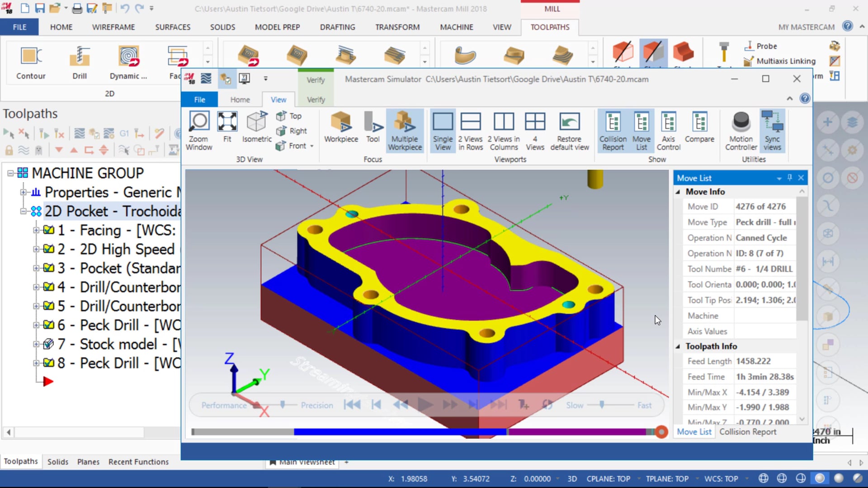Click the Zoom Window tool in simulator
The image size is (868, 488).
[199, 131]
